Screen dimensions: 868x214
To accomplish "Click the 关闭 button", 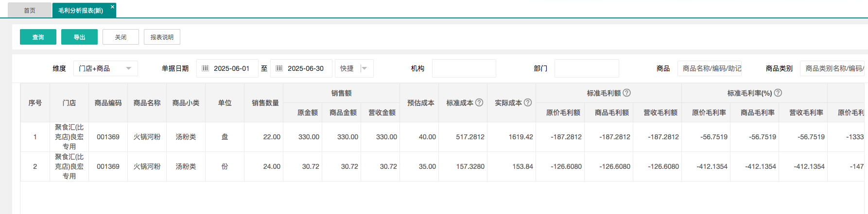I will coord(121,37).
